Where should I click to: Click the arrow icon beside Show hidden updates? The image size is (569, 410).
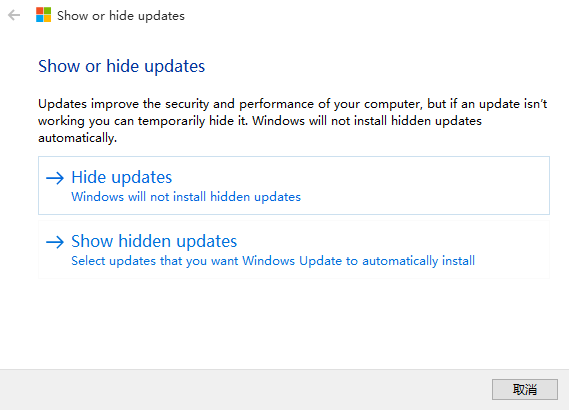point(55,242)
